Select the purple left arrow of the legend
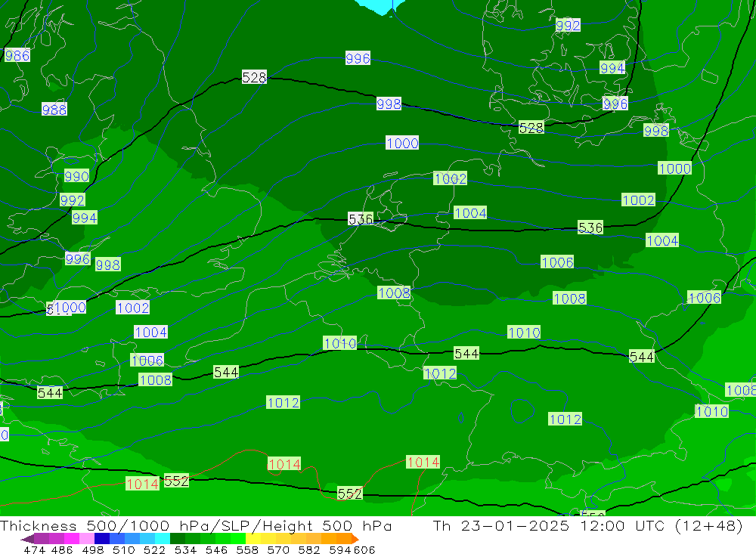756x554 pixels. click(x=27, y=540)
